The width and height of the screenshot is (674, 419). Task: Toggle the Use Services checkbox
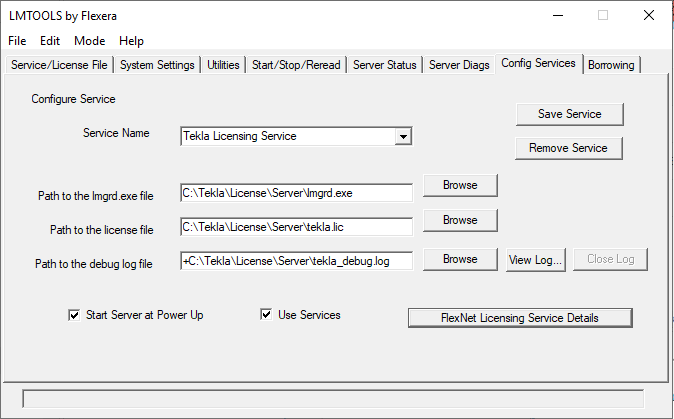266,316
